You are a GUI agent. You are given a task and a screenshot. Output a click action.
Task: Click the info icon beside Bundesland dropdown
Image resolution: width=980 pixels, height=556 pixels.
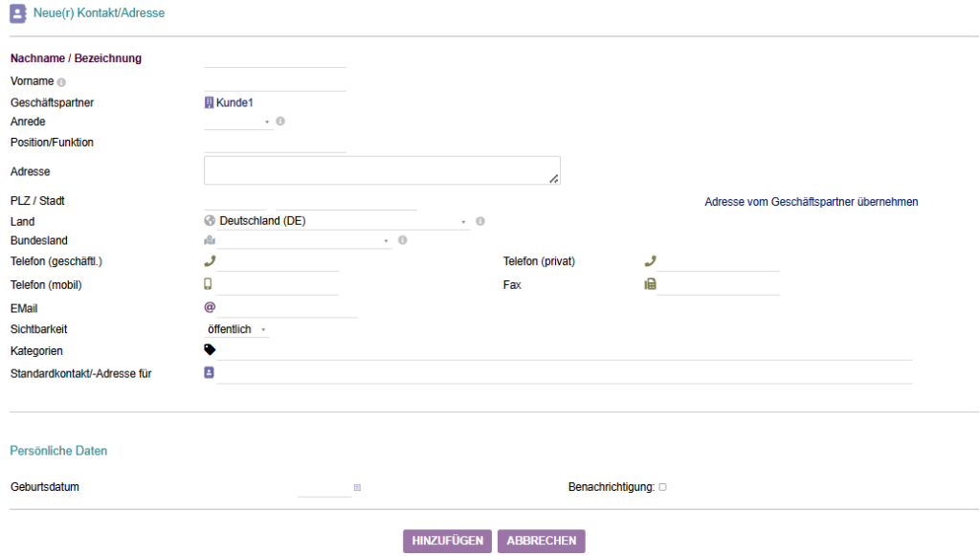coord(402,240)
